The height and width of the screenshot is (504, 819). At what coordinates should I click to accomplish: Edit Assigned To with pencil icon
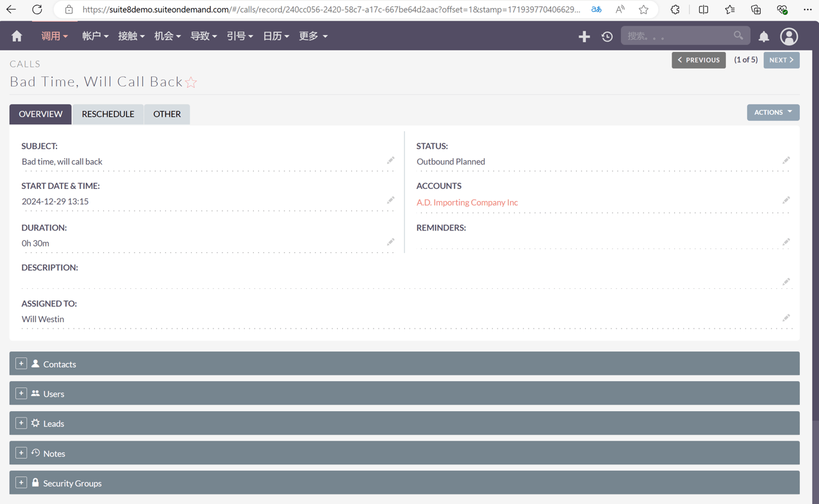click(x=786, y=318)
